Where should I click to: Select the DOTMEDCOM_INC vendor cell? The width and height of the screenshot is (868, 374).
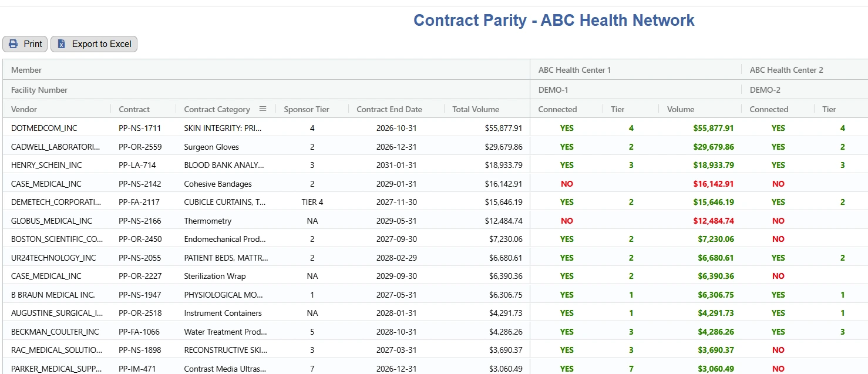click(44, 128)
